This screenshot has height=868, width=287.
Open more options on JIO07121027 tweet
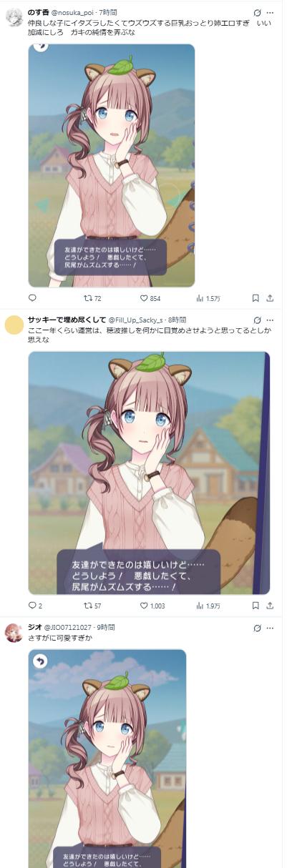point(270,627)
